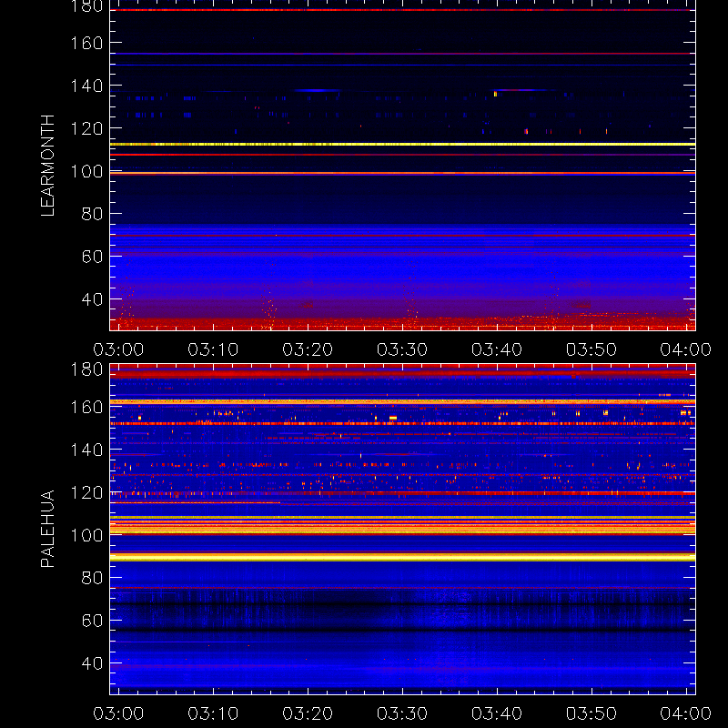This screenshot has width=728, height=728.
Task: Click 03:00 time label under PALEHUA plot
Action: (118, 713)
